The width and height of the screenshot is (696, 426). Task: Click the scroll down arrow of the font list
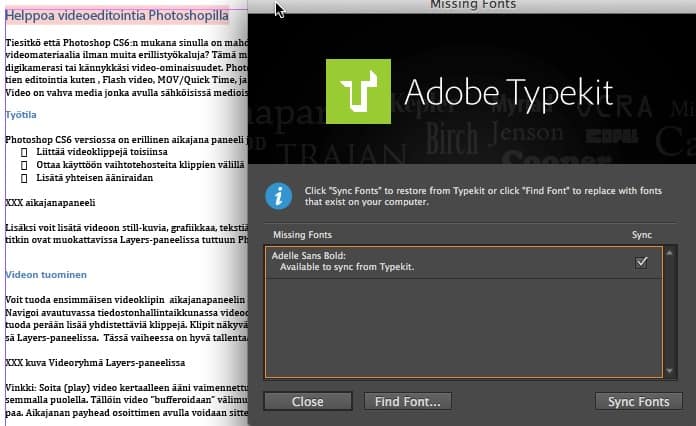[669, 371]
